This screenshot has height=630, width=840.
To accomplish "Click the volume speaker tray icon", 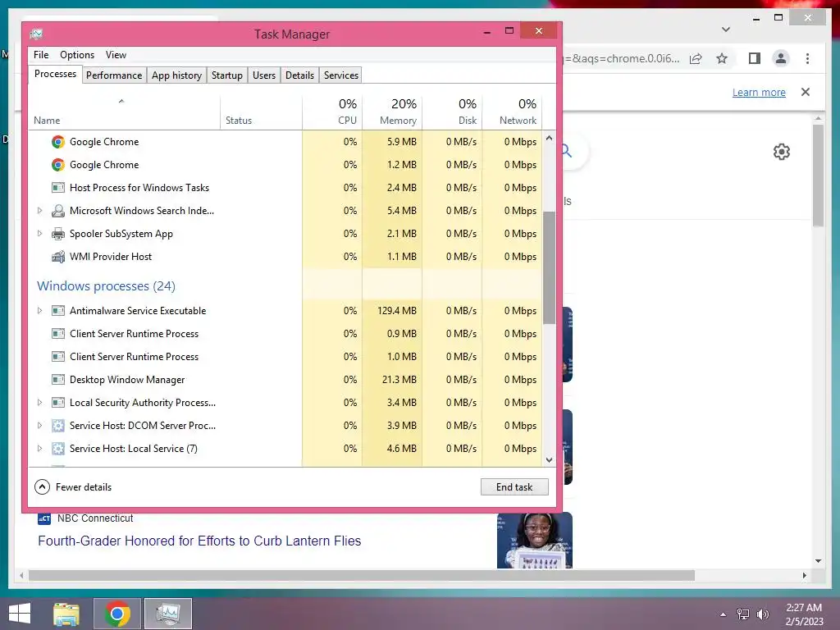I will (762, 614).
